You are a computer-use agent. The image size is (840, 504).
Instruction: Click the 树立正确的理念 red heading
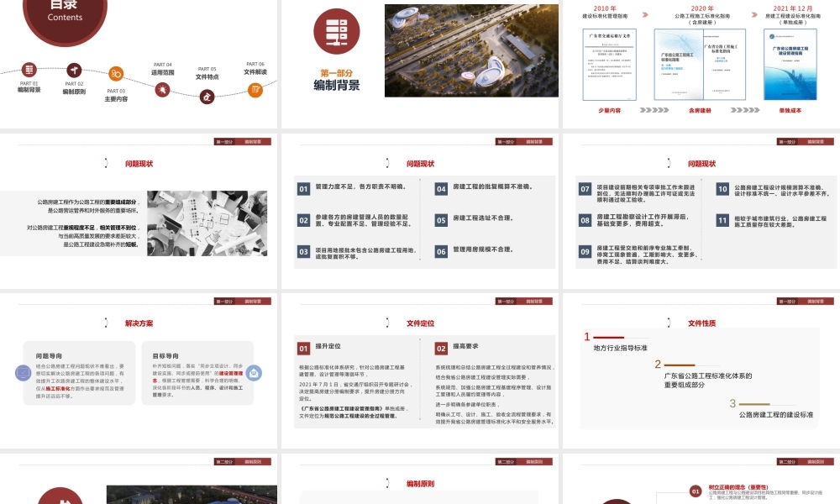tap(738, 487)
